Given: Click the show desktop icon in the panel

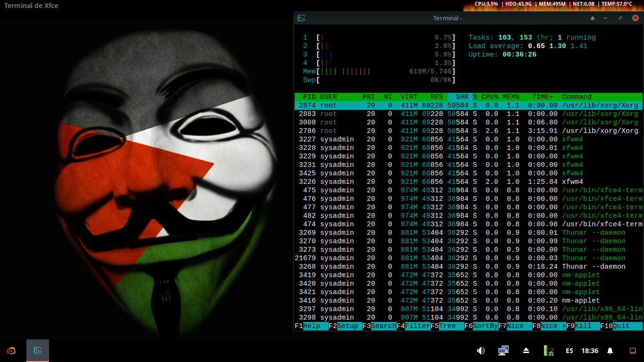Looking at the screenshot, I should point(633,351).
